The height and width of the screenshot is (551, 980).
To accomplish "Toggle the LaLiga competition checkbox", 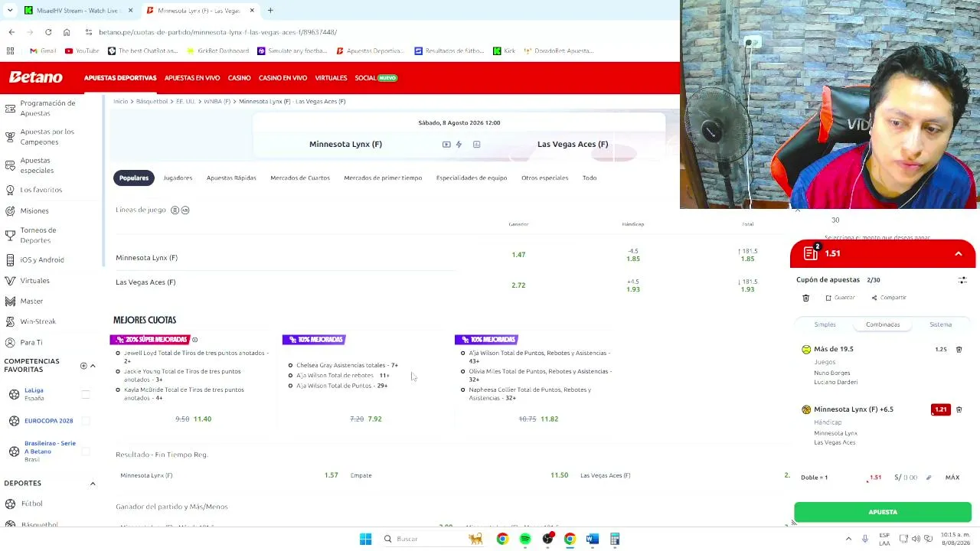I will pyautogui.click(x=86, y=394).
